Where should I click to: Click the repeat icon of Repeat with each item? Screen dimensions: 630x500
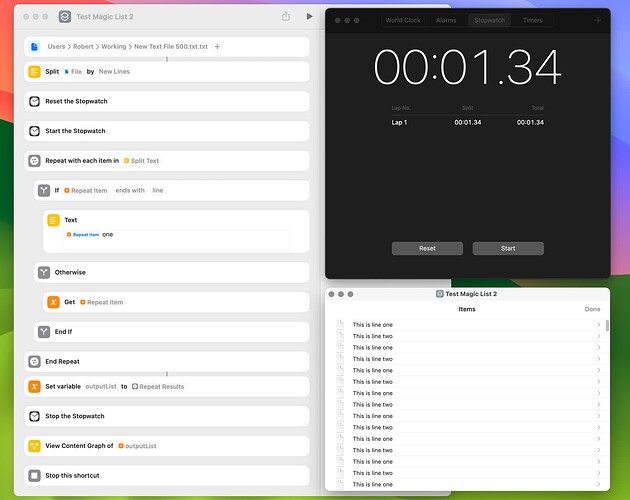pyautogui.click(x=35, y=161)
